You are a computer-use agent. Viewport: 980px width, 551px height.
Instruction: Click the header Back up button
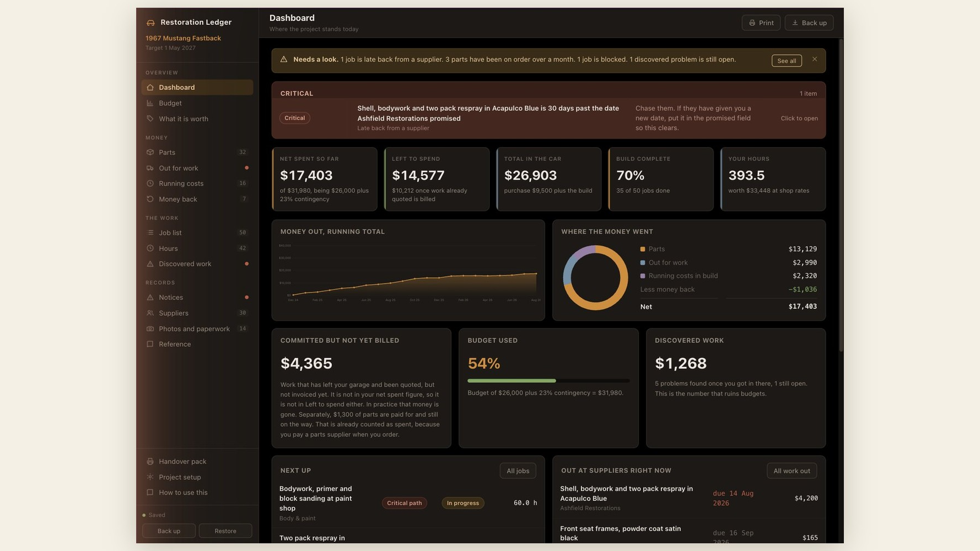(x=809, y=23)
